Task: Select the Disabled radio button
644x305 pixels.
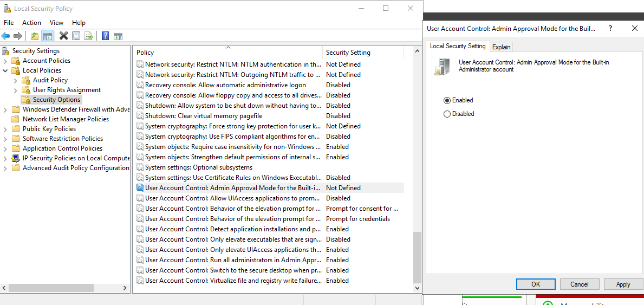Action: point(447,114)
